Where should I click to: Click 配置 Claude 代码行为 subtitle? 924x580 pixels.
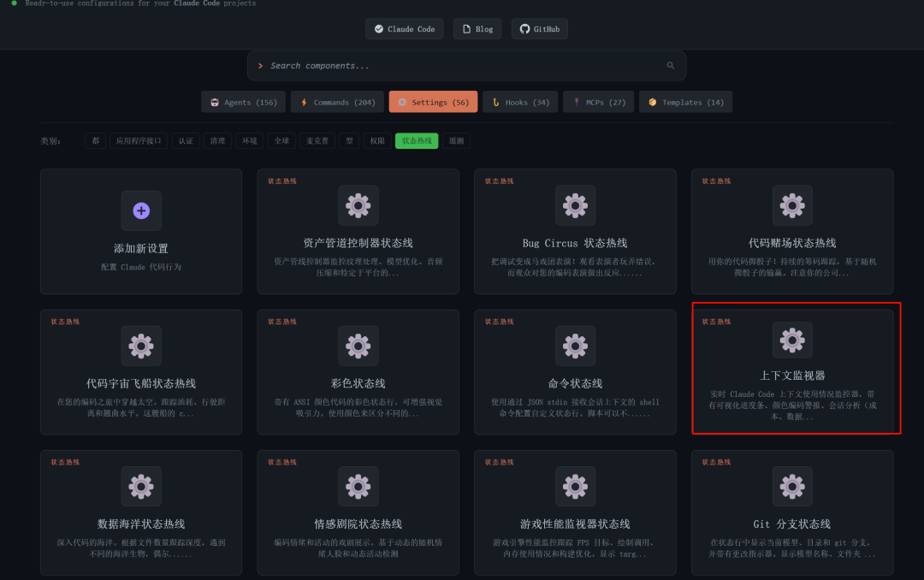[x=141, y=267]
